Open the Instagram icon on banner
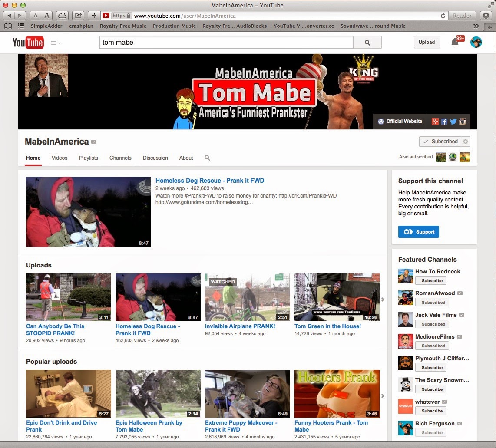 pos(463,122)
